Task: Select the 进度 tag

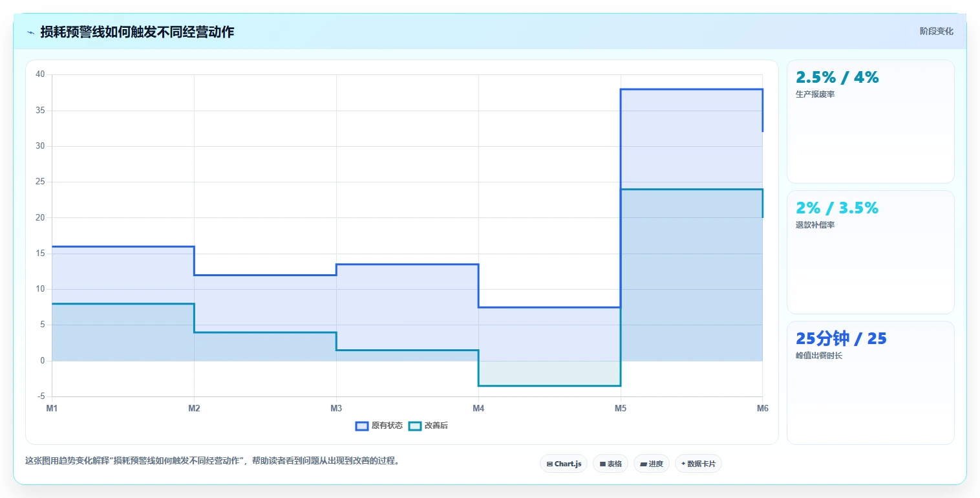Action: [652, 464]
